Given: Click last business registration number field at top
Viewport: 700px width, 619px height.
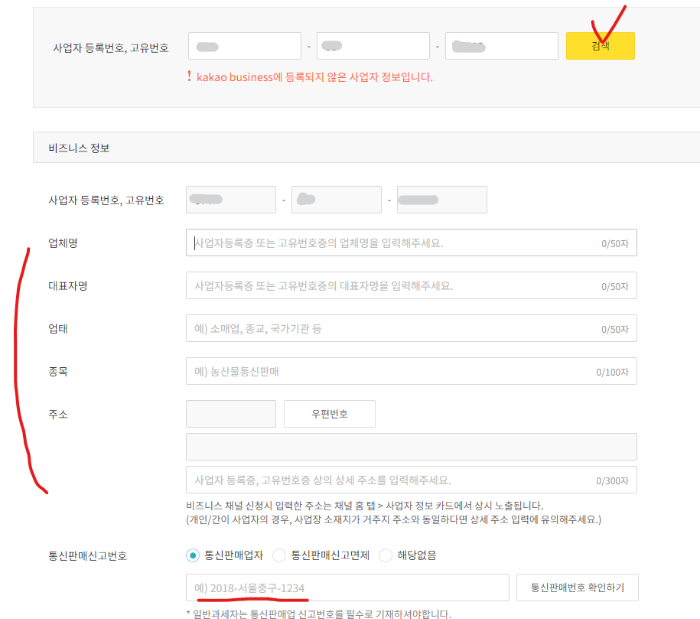Looking at the screenshot, I should [x=502, y=46].
